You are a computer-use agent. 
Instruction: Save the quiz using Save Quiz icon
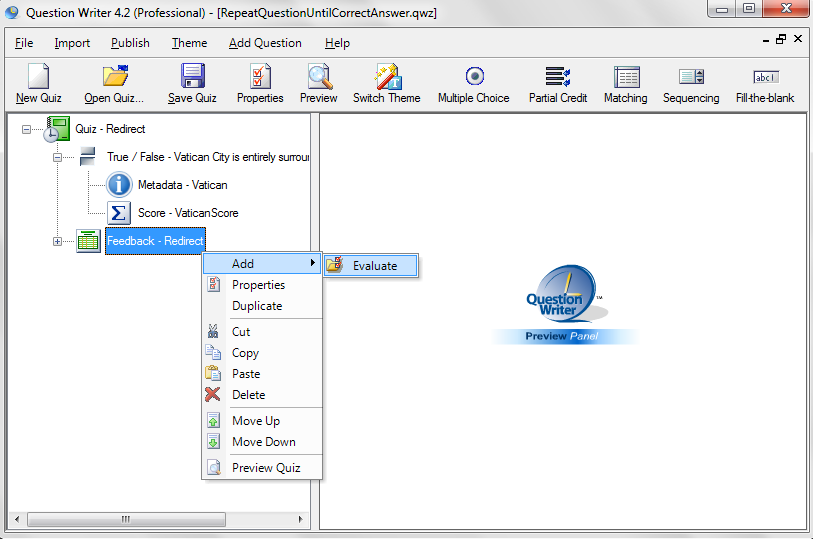[193, 76]
